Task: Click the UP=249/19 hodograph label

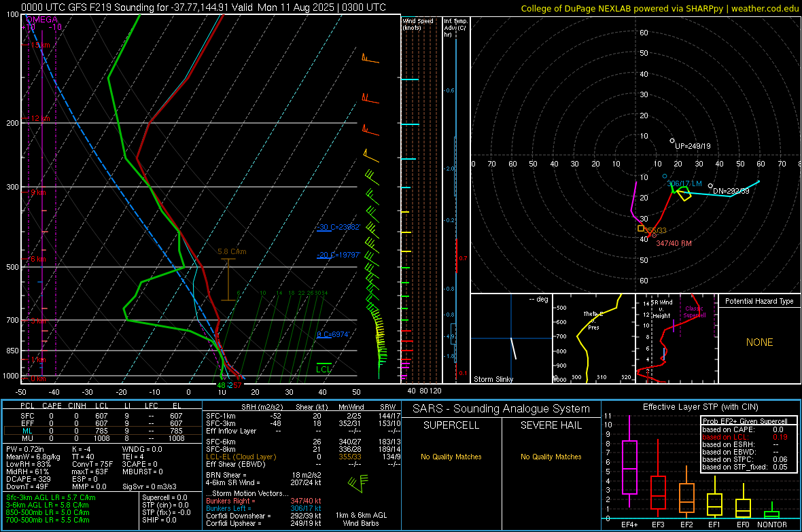Action: coord(693,146)
